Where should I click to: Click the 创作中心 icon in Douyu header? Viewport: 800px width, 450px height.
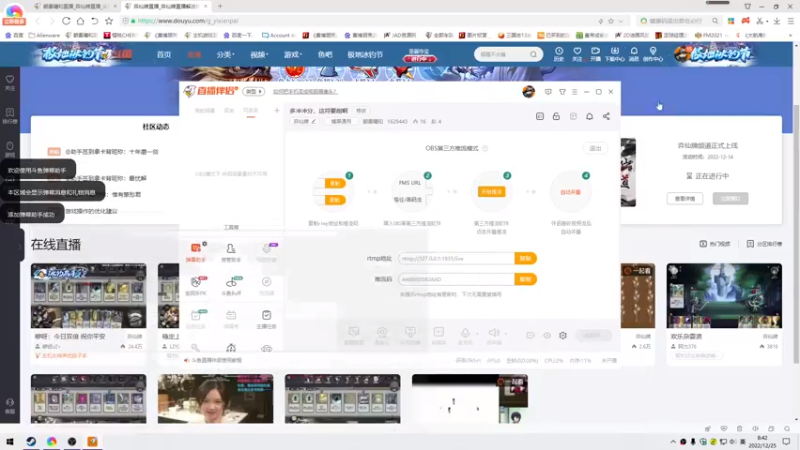point(653,54)
